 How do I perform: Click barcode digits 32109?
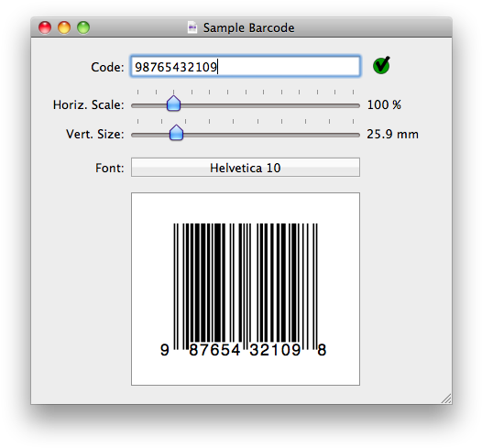[275, 350]
